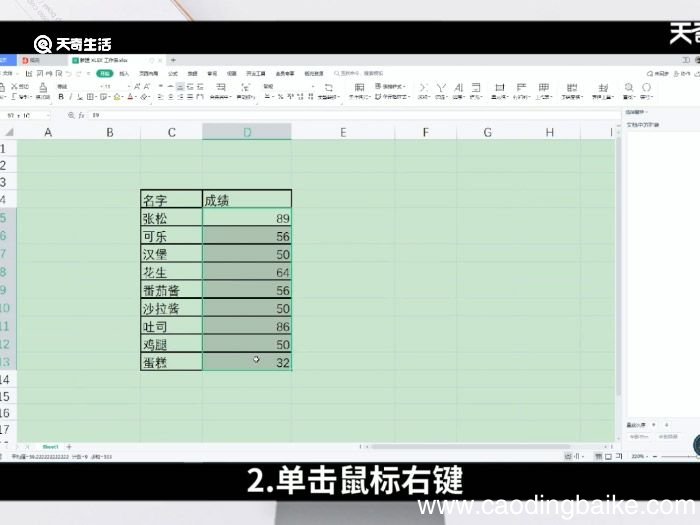Click the cell containing 张松

coord(171,217)
